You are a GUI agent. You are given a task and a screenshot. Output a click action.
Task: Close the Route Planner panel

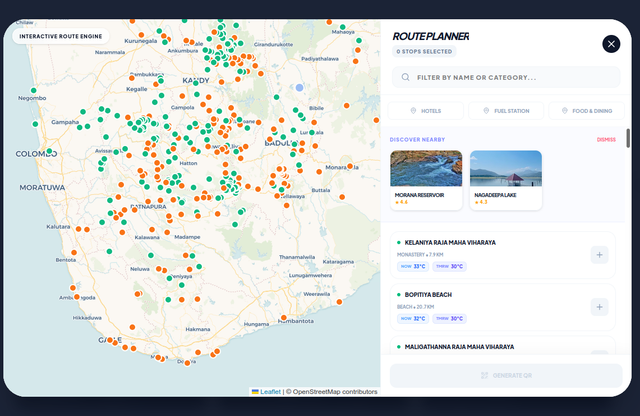click(x=611, y=44)
